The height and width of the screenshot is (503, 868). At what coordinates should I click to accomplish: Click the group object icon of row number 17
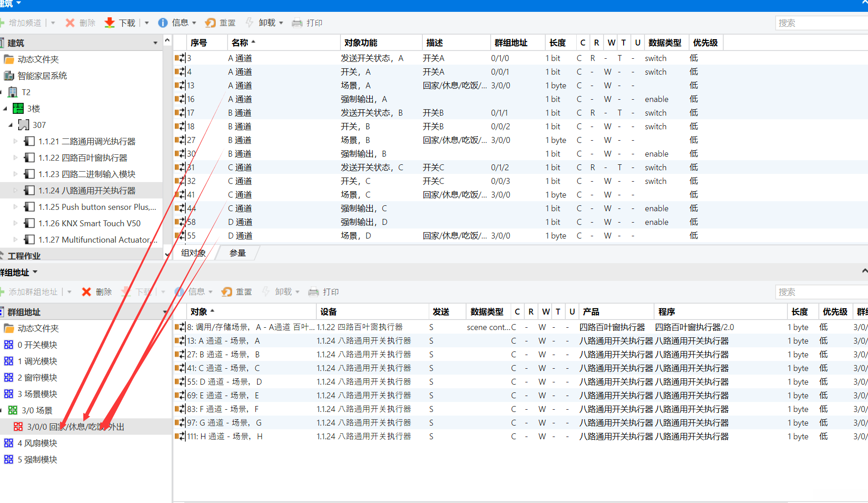(180, 113)
